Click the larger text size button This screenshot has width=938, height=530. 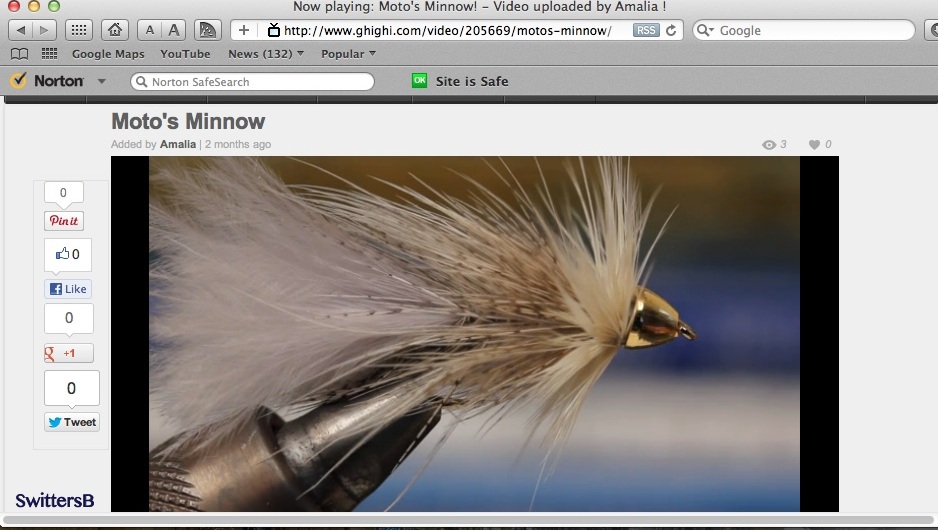click(x=174, y=30)
